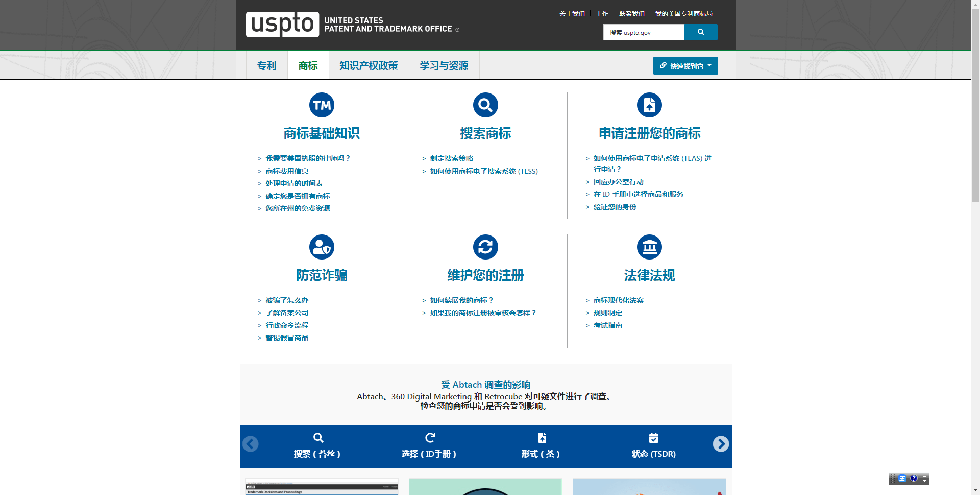
Task: Click the right carousel arrow to advance
Action: [x=721, y=444]
